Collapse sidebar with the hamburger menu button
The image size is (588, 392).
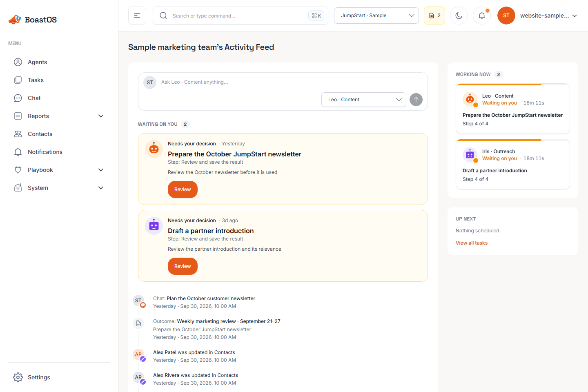click(137, 16)
